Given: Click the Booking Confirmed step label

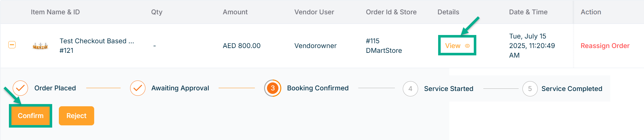Looking at the screenshot, I should tap(318, 88).
